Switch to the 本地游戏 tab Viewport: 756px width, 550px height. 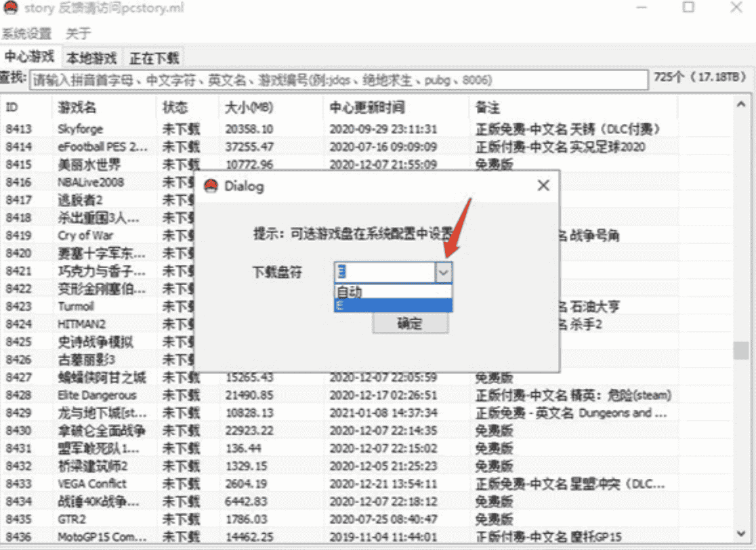pyautogui.click(x=91, y=58)
